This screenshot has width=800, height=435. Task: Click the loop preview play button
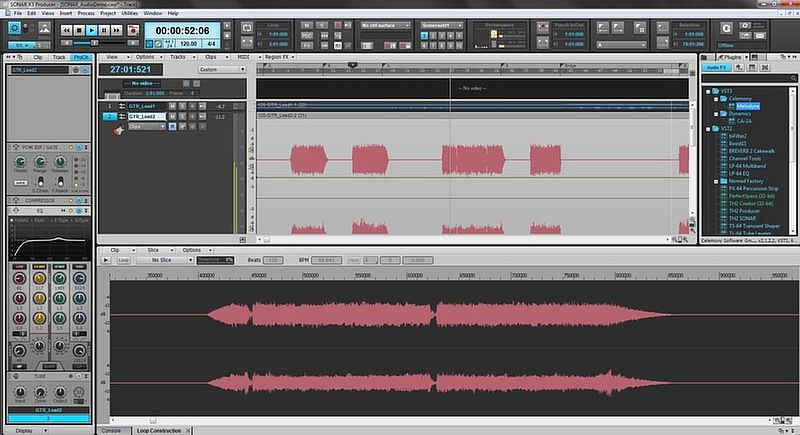point(107,259)
